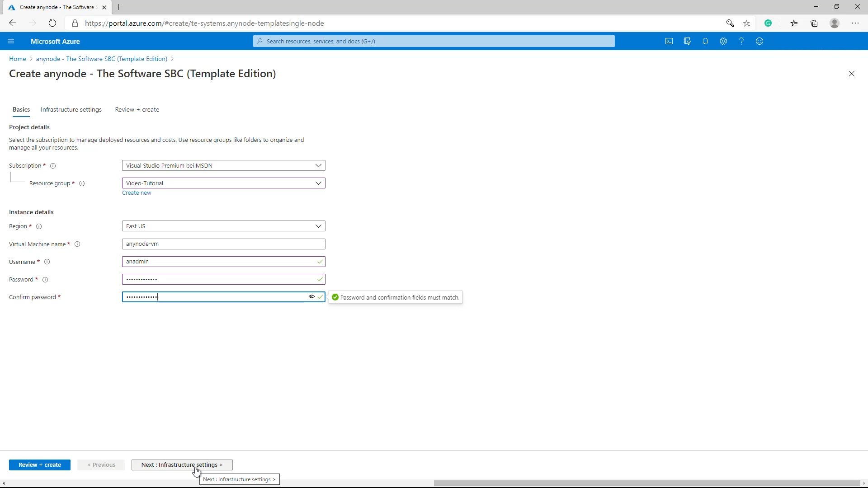
Task: Close the Create anynode blade
Action: 852,74
